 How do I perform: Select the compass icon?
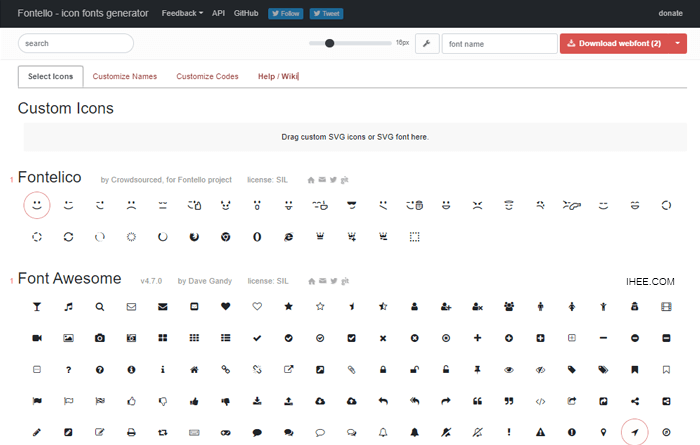click(667, 433)
